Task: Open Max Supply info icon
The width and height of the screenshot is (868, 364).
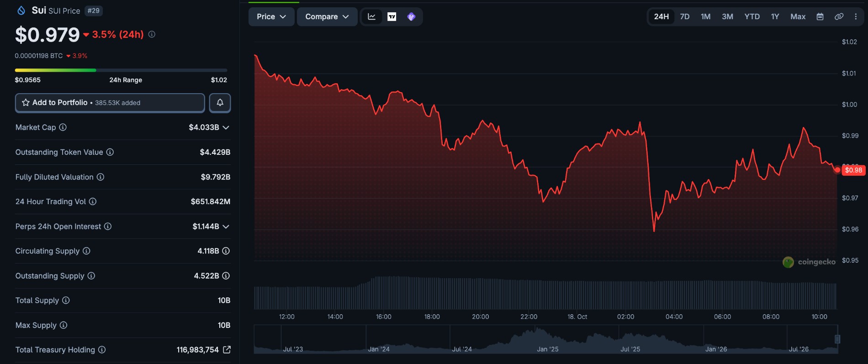Action: [64, 325]
